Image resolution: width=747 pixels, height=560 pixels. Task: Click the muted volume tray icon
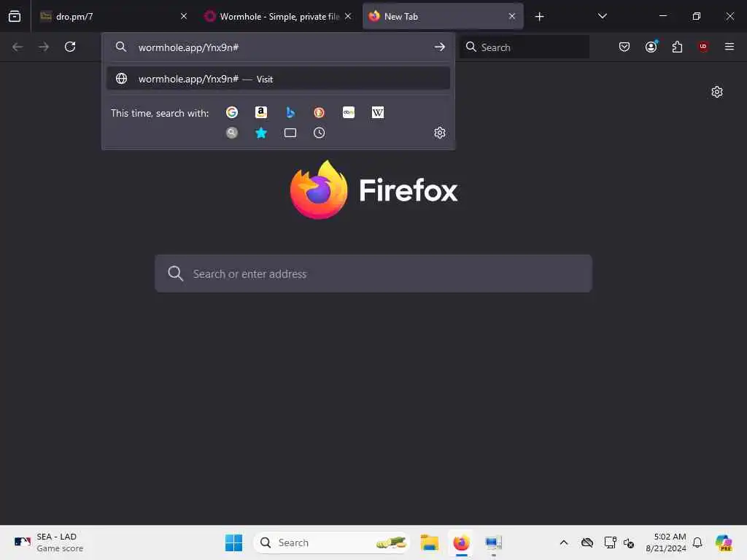click(629, 542)
